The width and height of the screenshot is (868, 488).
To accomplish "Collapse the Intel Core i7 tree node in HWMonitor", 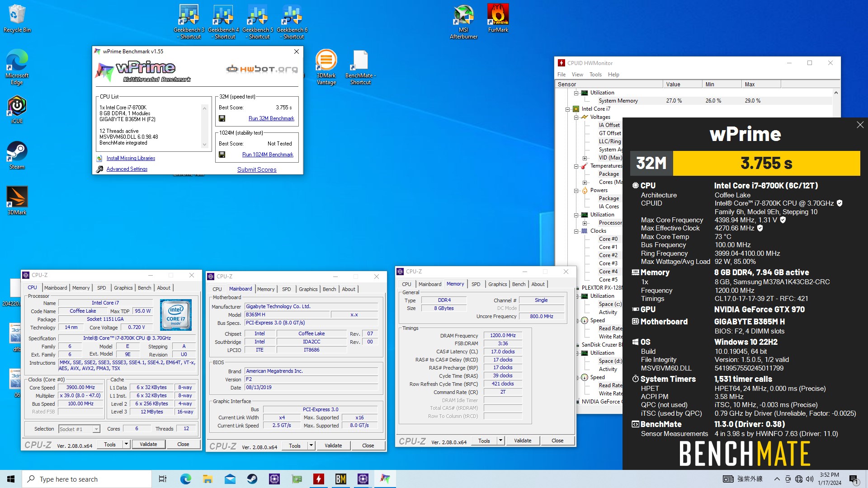I will coord(567,109).
